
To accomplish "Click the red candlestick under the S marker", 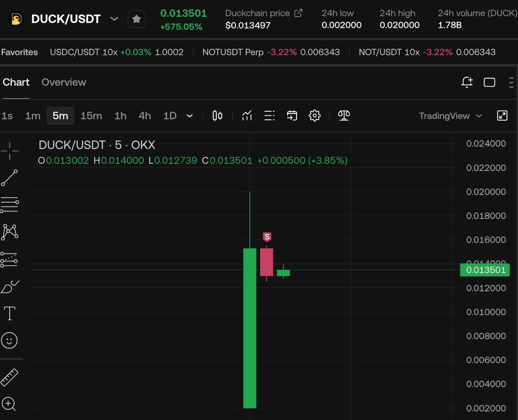I will [x=267, y=262].
